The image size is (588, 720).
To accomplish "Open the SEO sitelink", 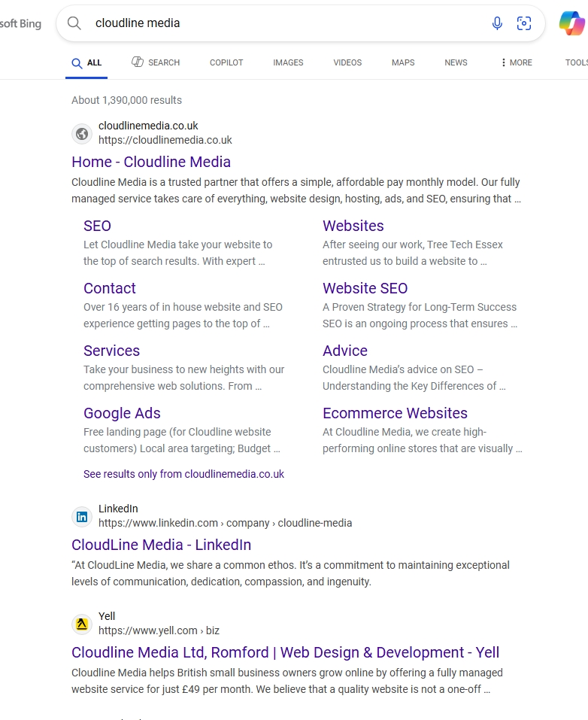I will 97,226.
